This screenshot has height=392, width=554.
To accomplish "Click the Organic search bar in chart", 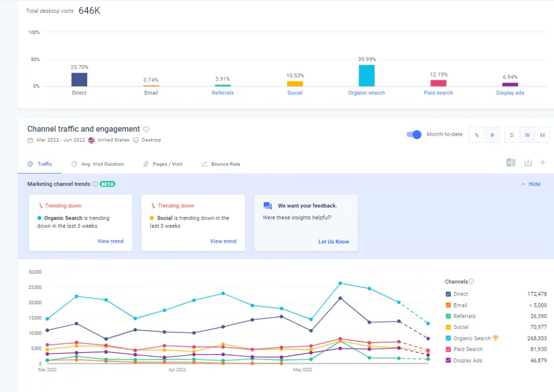I will (x=366, y=75).
